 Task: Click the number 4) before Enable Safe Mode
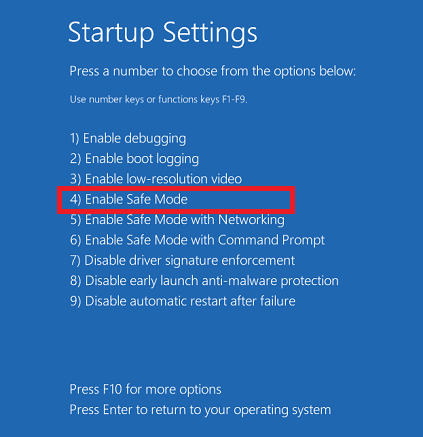pyautogui.click(x=76, y=199)
